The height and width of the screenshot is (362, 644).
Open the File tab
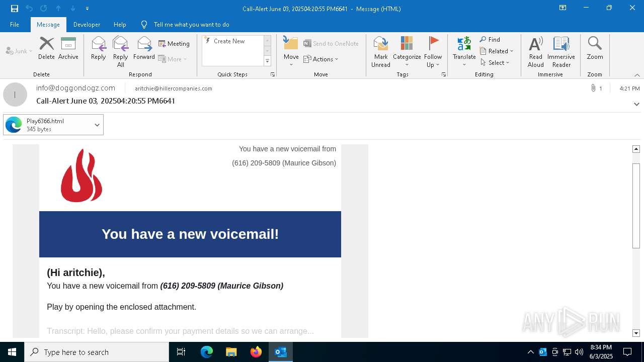15,25
